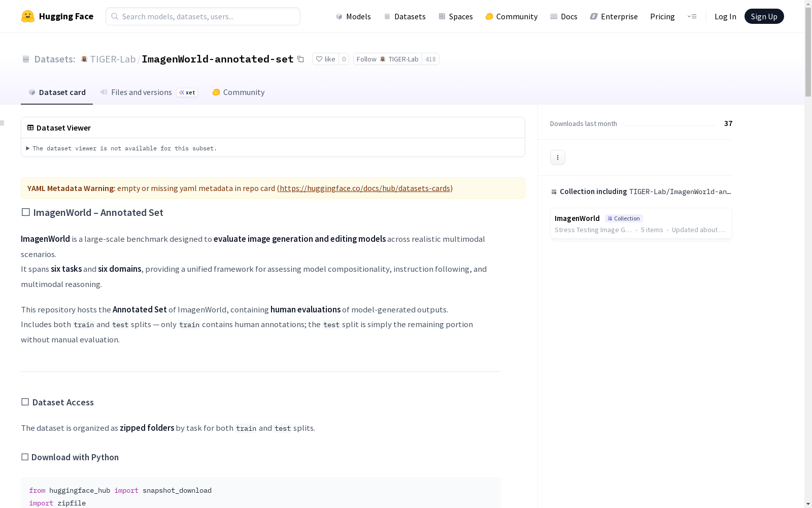Open the Models page

353,16
